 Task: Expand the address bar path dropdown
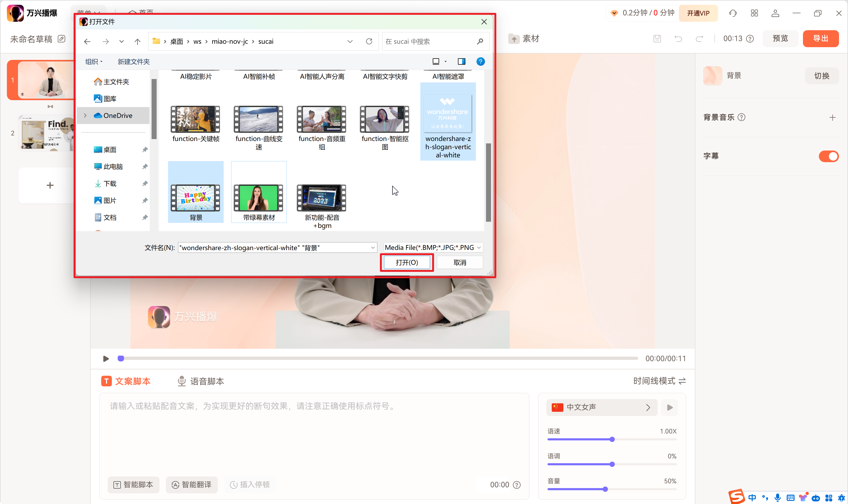click(350, 41)
